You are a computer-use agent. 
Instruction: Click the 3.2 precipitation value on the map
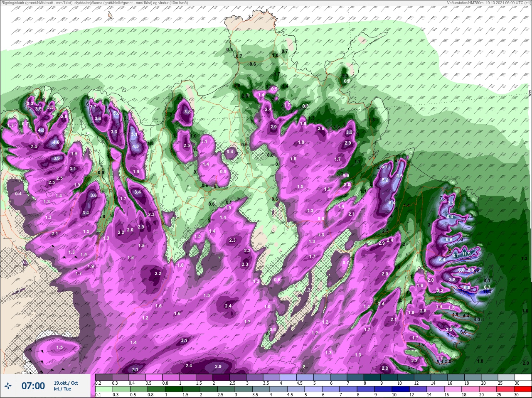(x=349, y=132)
